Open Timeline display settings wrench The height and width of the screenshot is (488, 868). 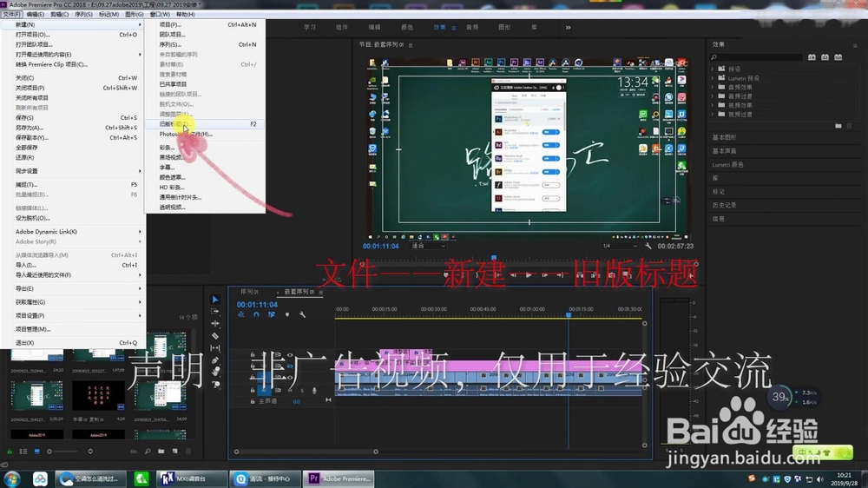pos(302,314)
